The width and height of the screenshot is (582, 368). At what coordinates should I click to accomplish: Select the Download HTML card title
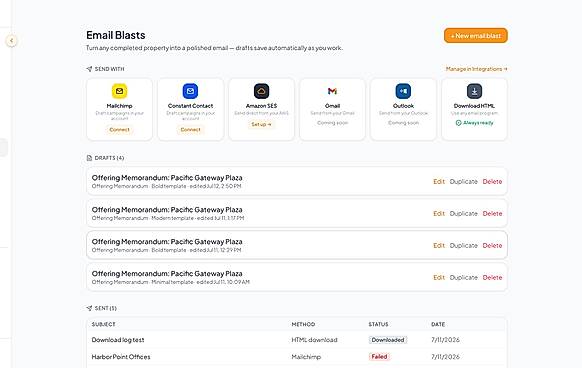click(x=474, y=106)
